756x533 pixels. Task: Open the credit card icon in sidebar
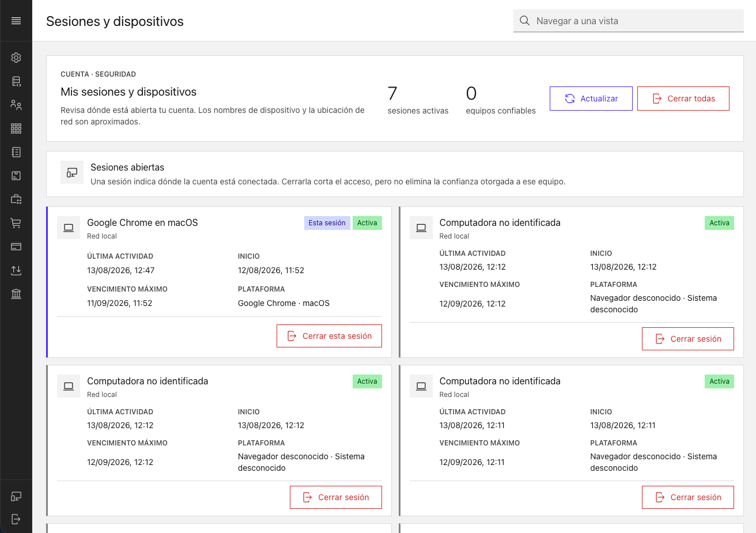pos(16,247)
